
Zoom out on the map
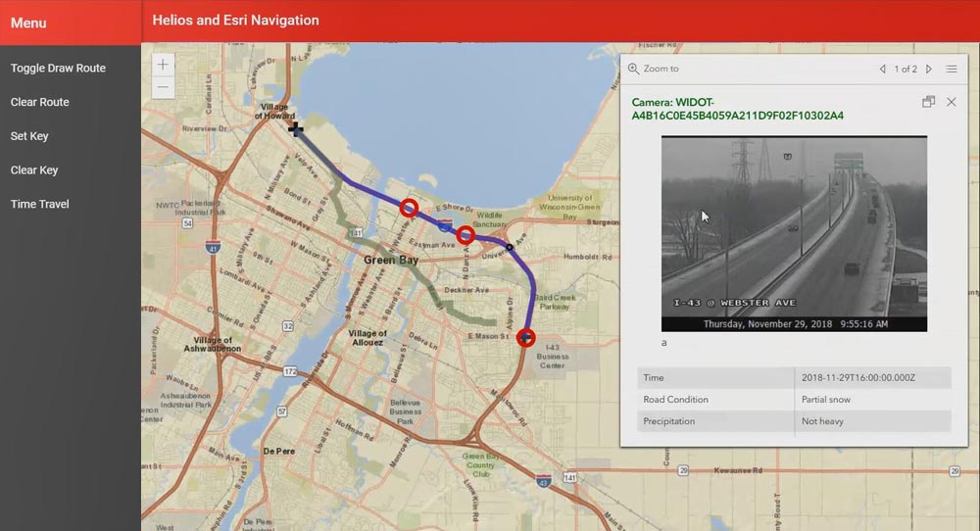pyautogui.click(x=163, y=87)
